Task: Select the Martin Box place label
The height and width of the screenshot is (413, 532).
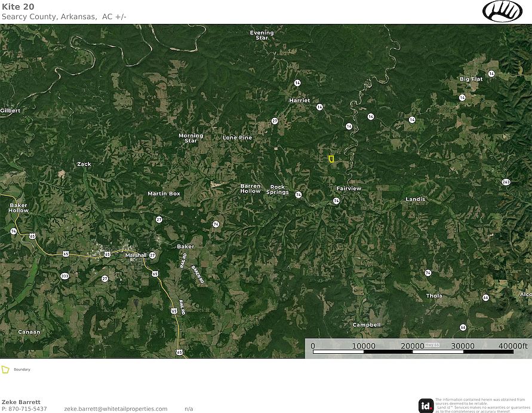Action: click(x=164, y=194)
